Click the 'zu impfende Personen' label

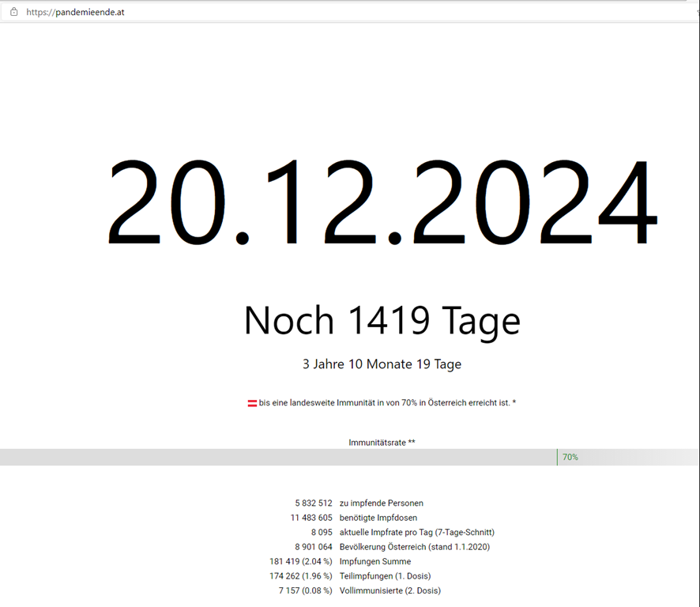click(382, 503)
